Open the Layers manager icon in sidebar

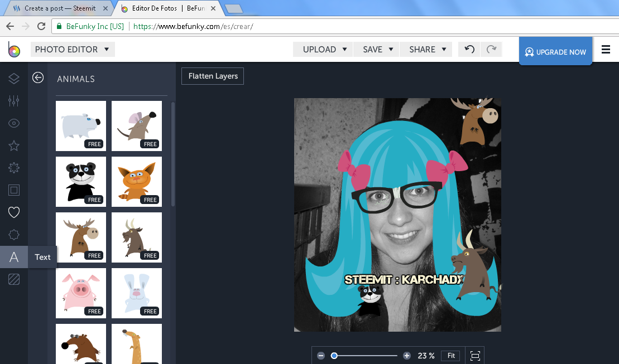[x=14, y=79]
